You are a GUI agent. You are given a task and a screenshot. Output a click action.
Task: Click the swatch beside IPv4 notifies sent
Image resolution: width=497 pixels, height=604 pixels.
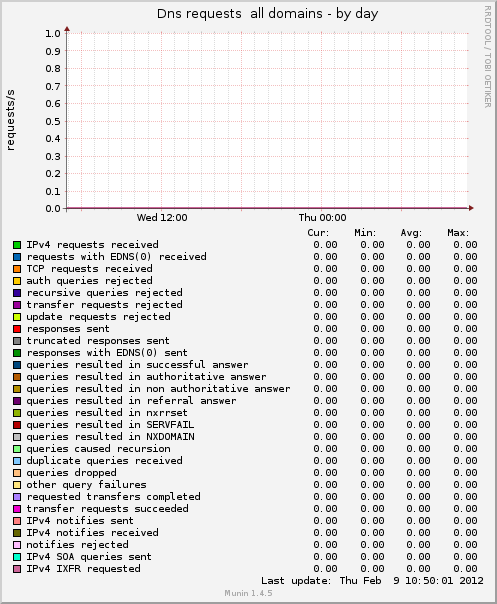17,521
